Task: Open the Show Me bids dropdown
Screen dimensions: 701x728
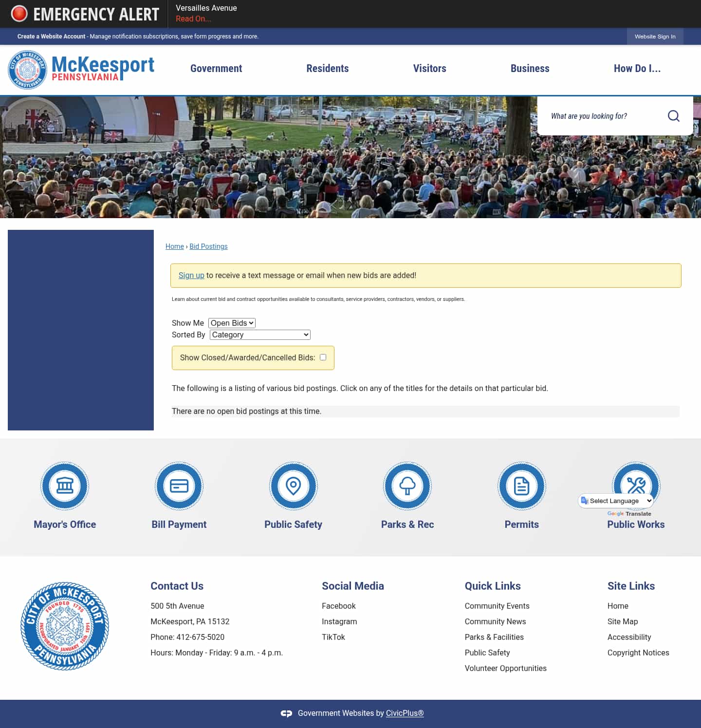Action: tap(231, 323)
